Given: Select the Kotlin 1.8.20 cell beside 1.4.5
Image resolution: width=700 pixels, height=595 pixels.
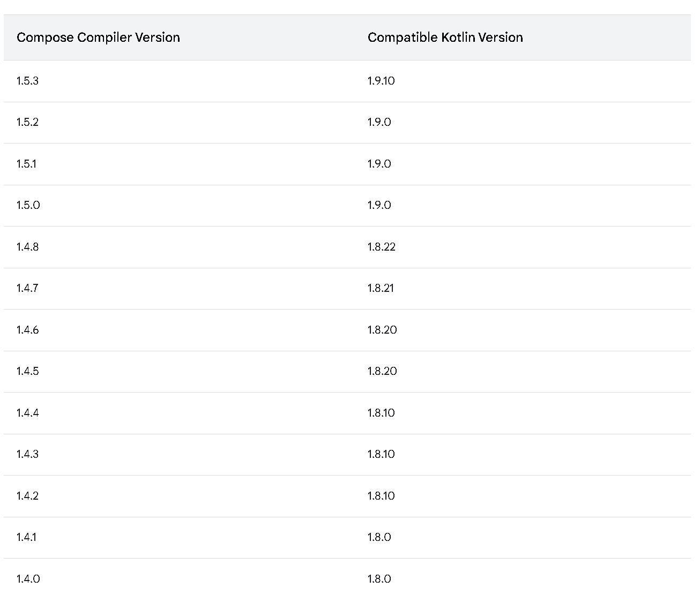Looking at the screenshot, I should pyautogui.click(x=382, y=371).
